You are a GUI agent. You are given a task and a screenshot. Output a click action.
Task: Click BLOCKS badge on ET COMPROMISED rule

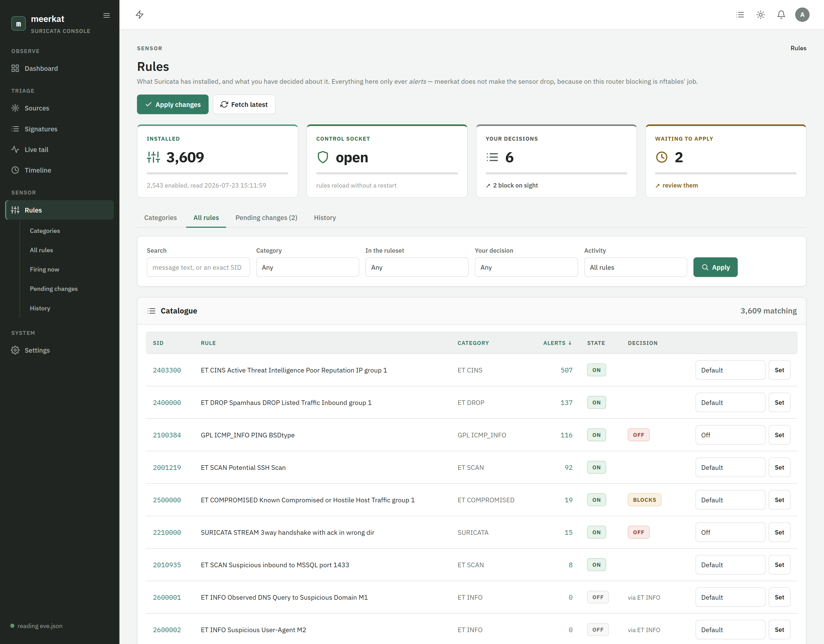[645, 500]
